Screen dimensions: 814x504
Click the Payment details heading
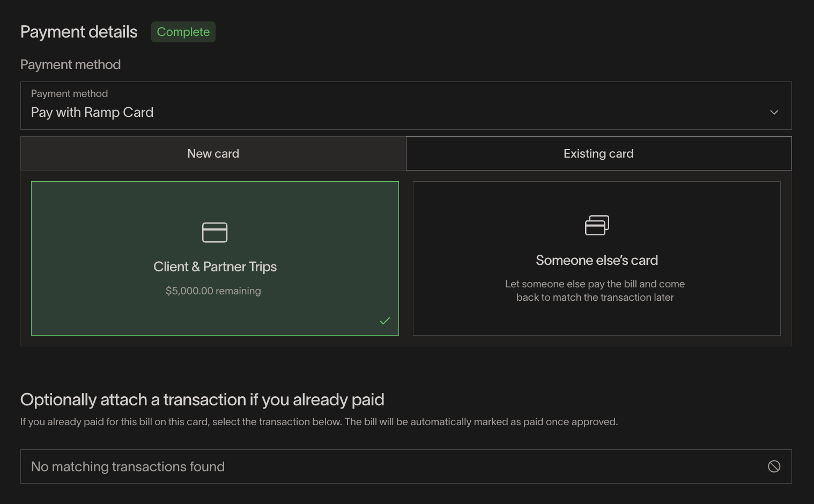78,32
